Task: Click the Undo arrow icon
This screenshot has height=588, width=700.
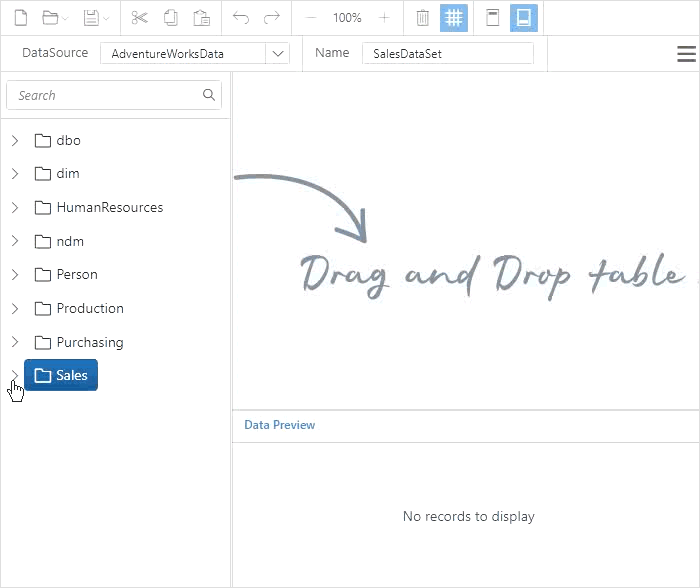Action: coord(241,18)
